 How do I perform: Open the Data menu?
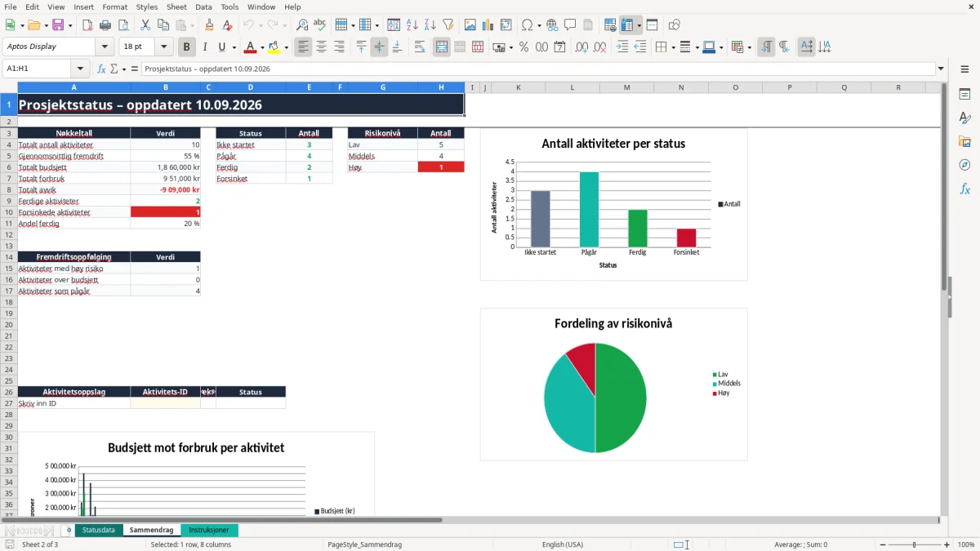(203, 7)
